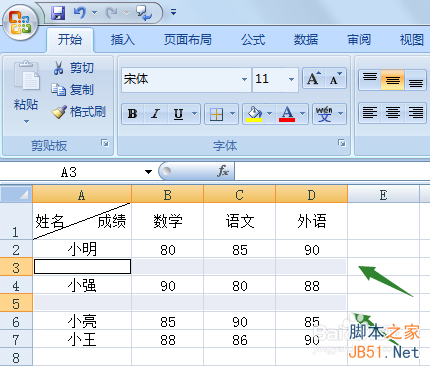The width and height of the screenshot is (430, 366).
Task: Click the 语文 header cell
Action: [239, 221]
